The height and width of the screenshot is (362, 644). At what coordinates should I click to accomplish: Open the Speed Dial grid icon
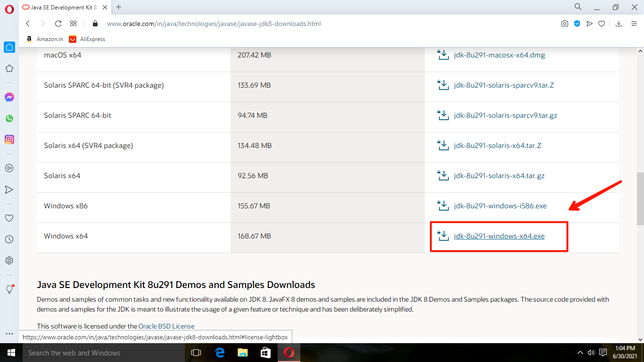73,24
